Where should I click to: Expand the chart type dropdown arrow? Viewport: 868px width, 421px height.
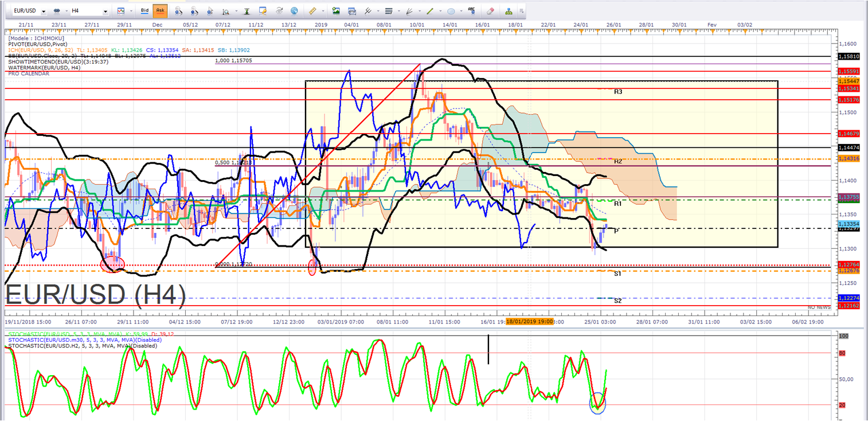(x=131, y=11)
